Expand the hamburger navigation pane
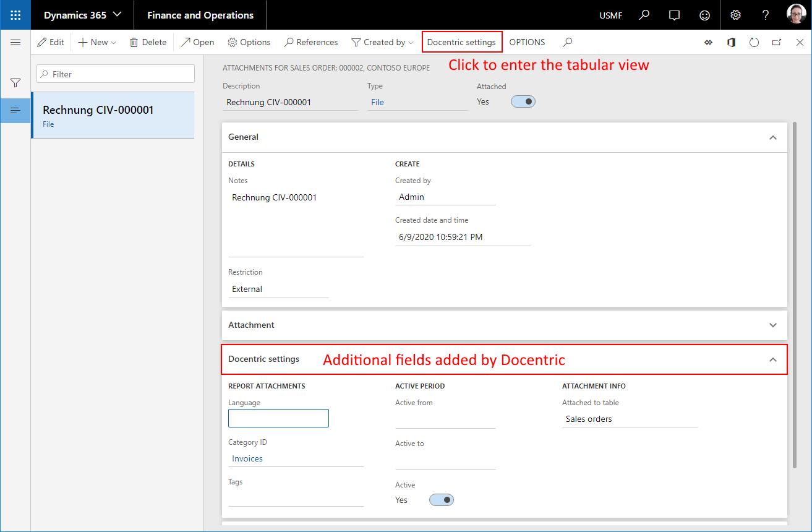812x532 pixels. click(15, 42)
